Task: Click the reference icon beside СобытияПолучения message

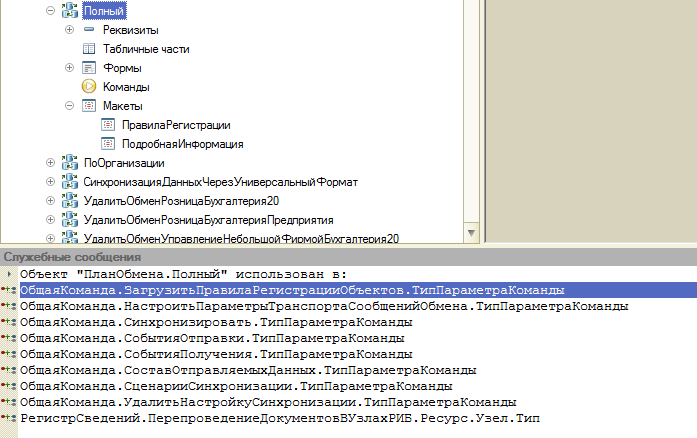Action: click(x=8, y=354)
